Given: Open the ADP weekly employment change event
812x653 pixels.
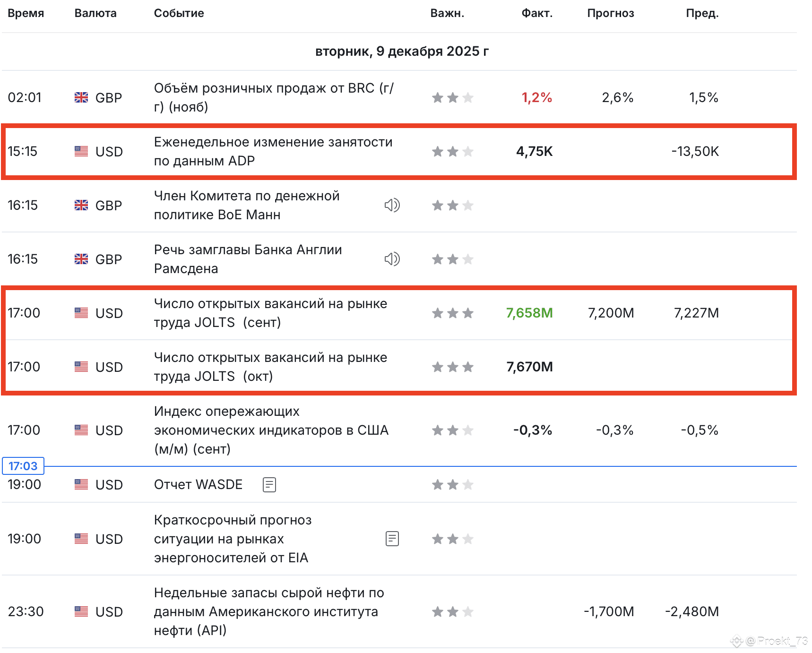Looking at the screenshot, I should click(x=273, y=151).
